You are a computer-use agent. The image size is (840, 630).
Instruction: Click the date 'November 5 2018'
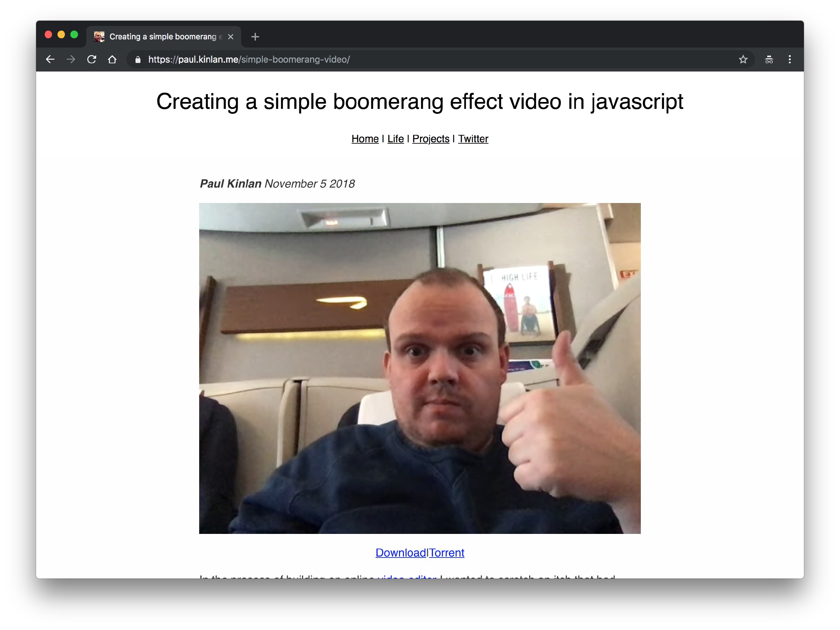pos(309,184)
